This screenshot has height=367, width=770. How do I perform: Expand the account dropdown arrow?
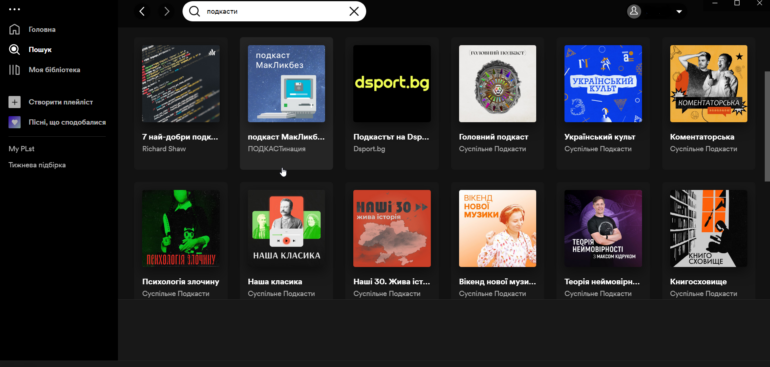point(679,12)
